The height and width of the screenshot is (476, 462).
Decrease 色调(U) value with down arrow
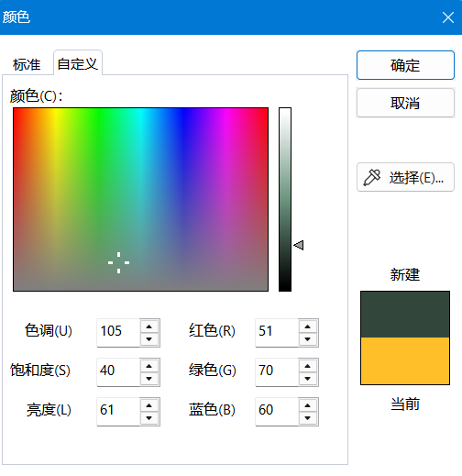pos(149,339)
